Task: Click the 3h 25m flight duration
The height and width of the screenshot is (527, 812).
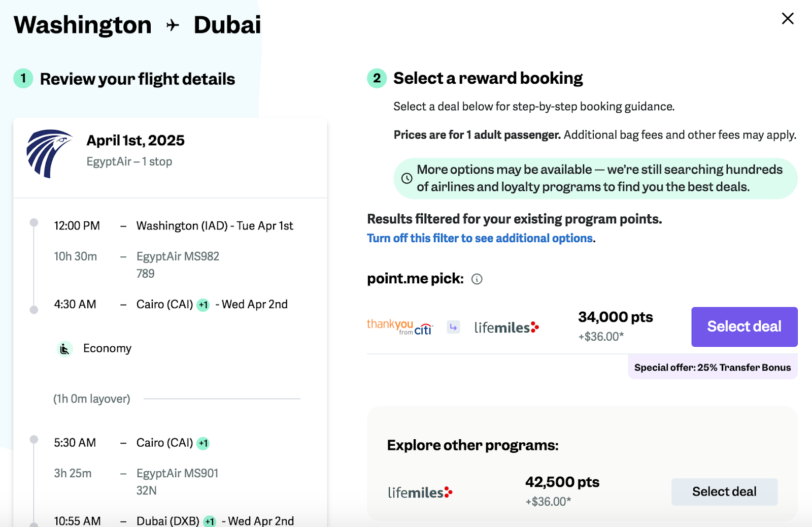Action: [x=73, y=474]
